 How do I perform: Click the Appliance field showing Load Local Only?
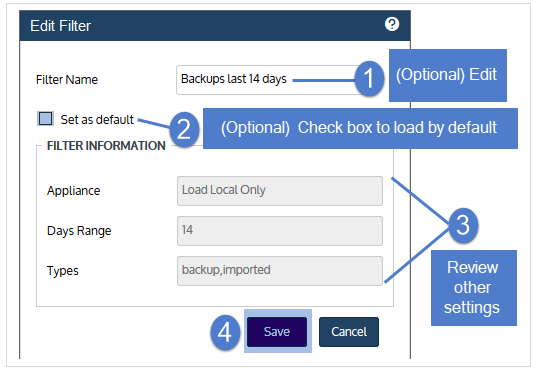[x=280, y=191]
